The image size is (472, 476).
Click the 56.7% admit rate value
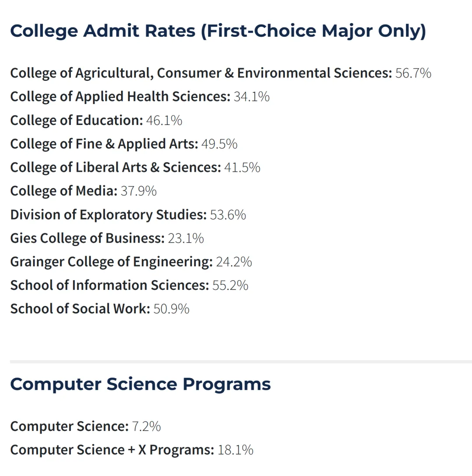pyautogui.click(x=413, y=73)
